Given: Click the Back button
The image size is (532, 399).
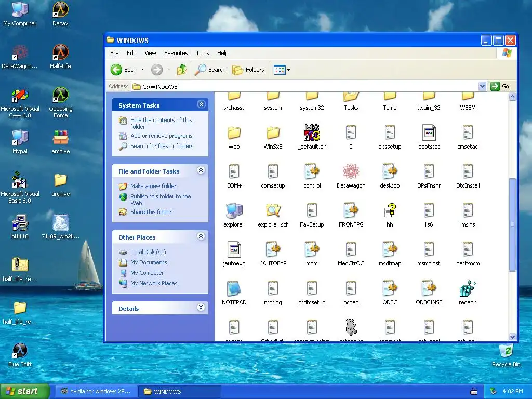Looking at the screenshot, I should pos(124,70).
